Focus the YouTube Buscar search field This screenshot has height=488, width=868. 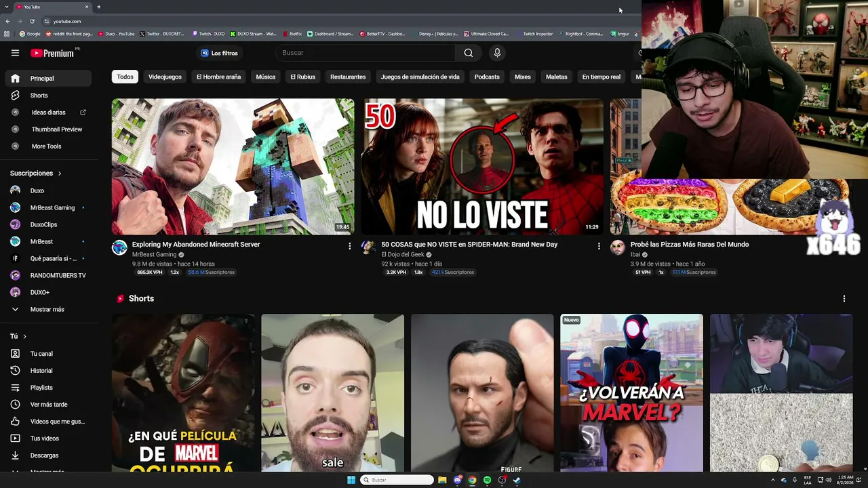tap(366, 53)
